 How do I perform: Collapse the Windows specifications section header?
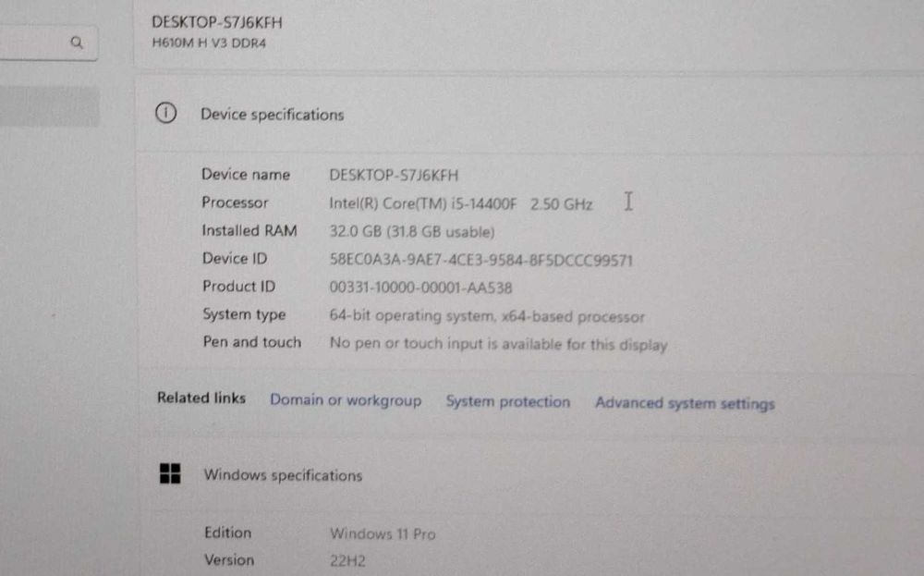point(529,475)
